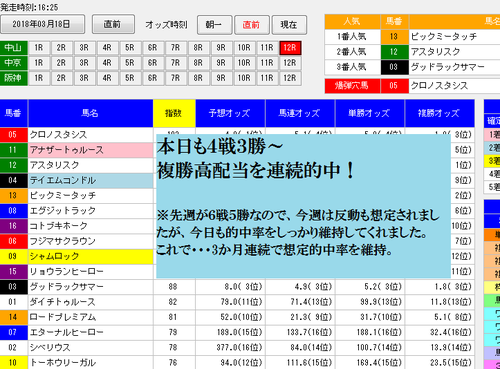This screenshot has height=369, width=500.
Task: Select グッドラックサマー in the main table
Action: tap(90, 287)
